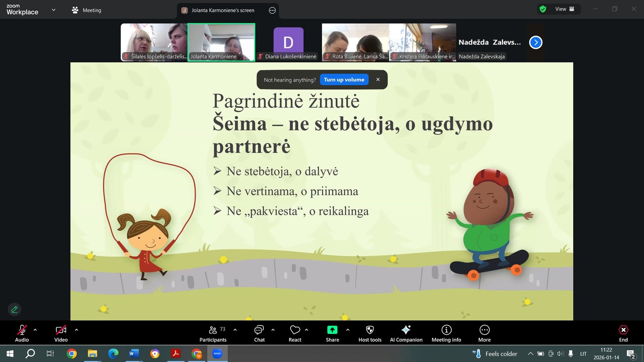Image resolution: width=644 pixels, height=362 pixels.
Task: Turn on camera with Video button
Action: pos(61,333)
